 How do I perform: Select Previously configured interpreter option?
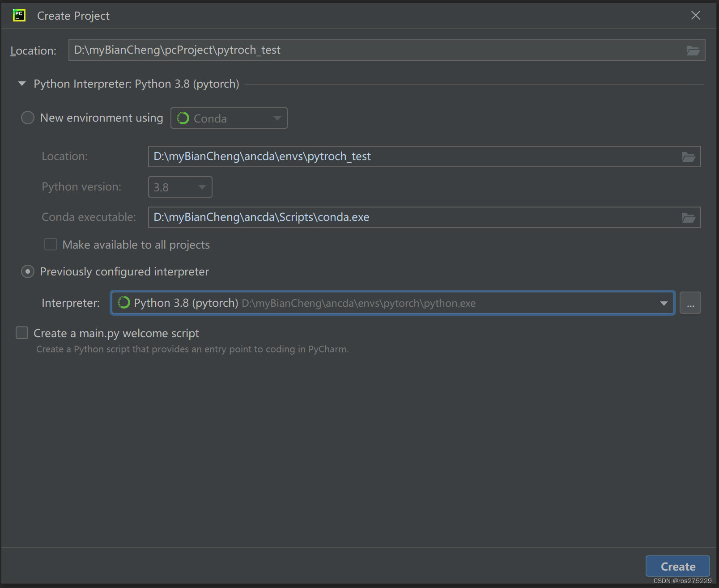point(27,271)
